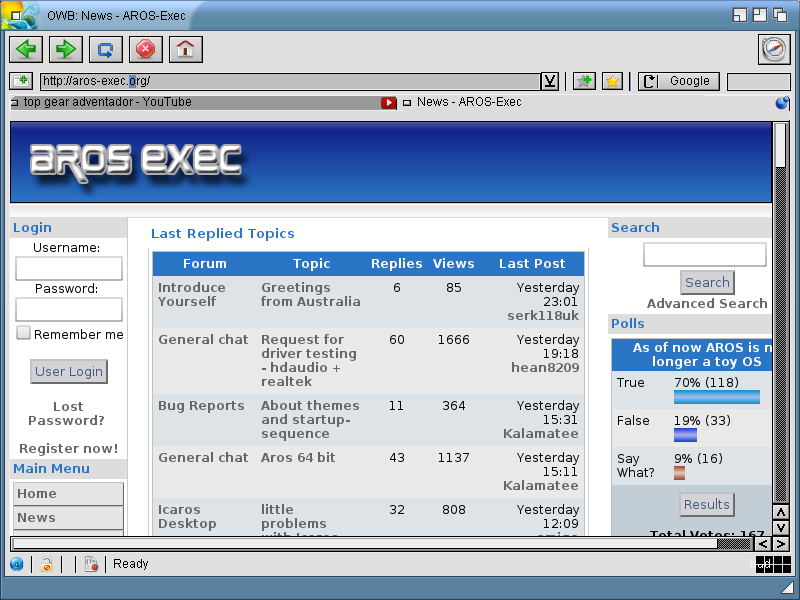Go to the home page icon
800x600 pixels.
186,49
